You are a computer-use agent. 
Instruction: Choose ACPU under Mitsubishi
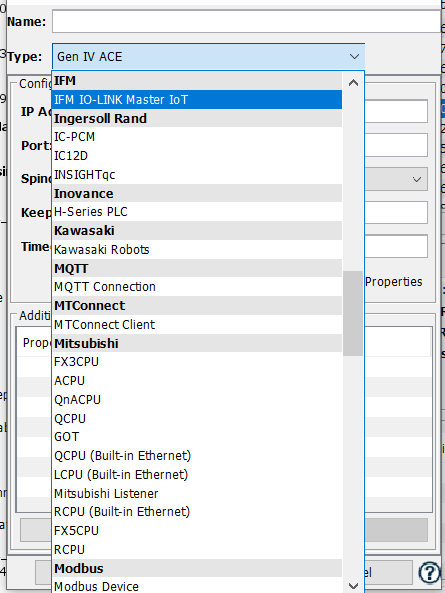pos(197,381)
